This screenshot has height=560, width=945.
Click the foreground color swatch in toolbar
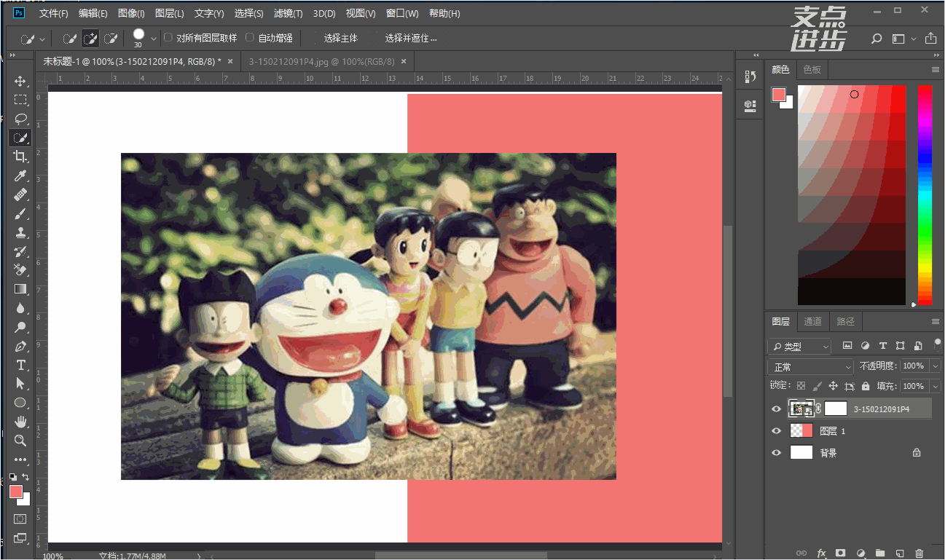pos(16,492)
